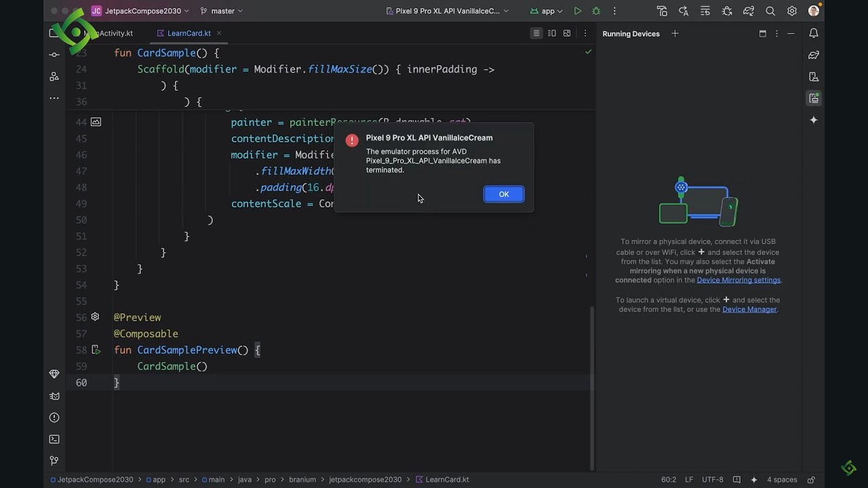The width and height of the screenshot is (868, 488).
Task: Open the Device Manager sidebar icon
Action: pos(814,77)
